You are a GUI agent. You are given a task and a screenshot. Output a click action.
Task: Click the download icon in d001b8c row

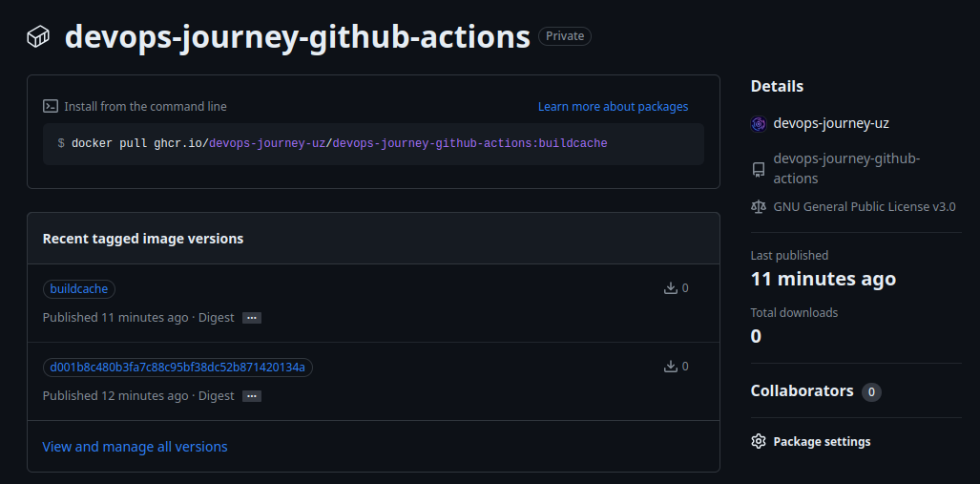(x=671, y=367)
